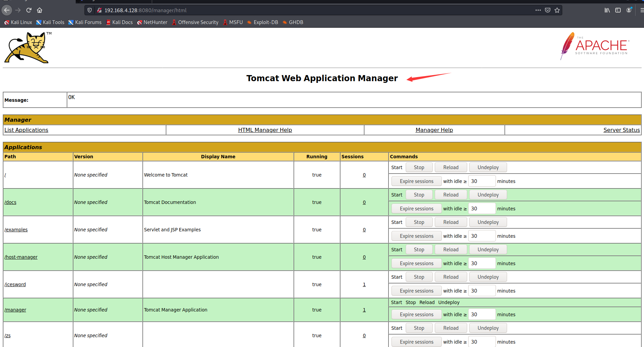Click the browser forward arrow
Screen dimensions: 644x347
click(x=18, y=10)
